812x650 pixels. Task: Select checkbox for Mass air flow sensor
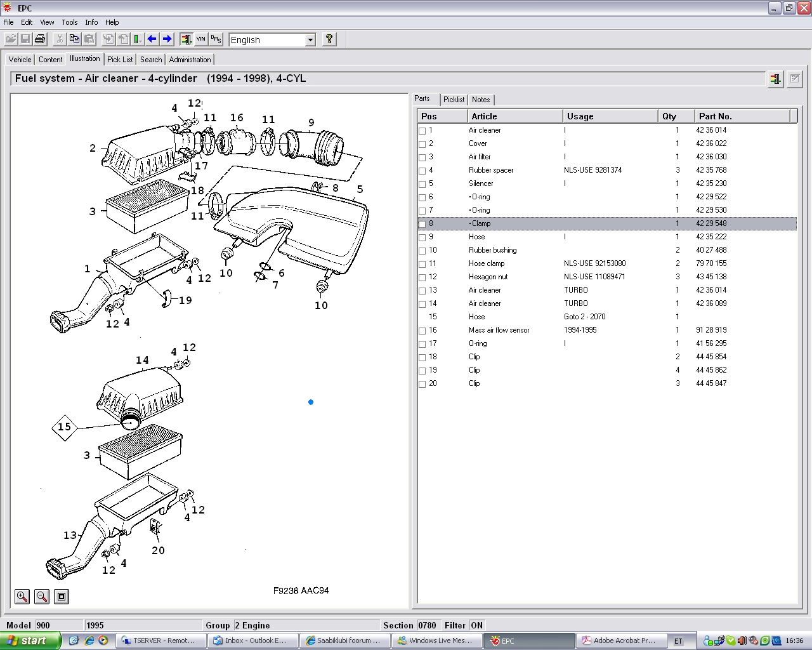coord(422,331)
